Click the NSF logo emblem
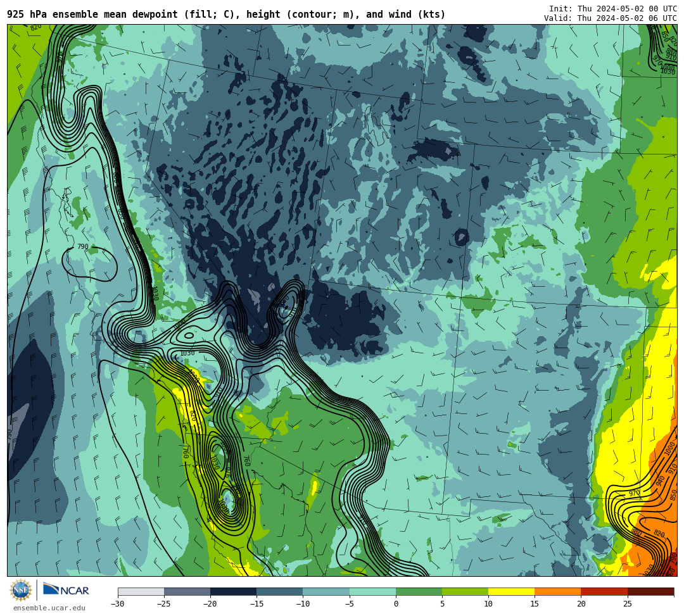The width and height of the screenshot is (684, 616). [x=21, y=590]
